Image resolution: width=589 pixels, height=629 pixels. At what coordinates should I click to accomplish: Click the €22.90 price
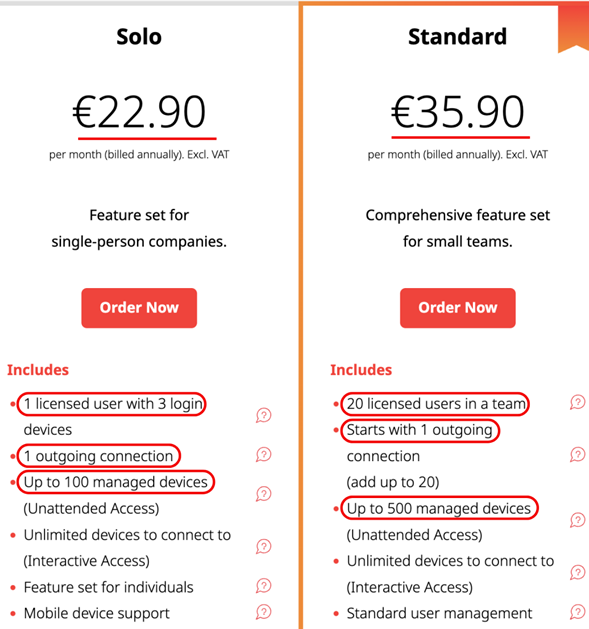click(139, 112)
